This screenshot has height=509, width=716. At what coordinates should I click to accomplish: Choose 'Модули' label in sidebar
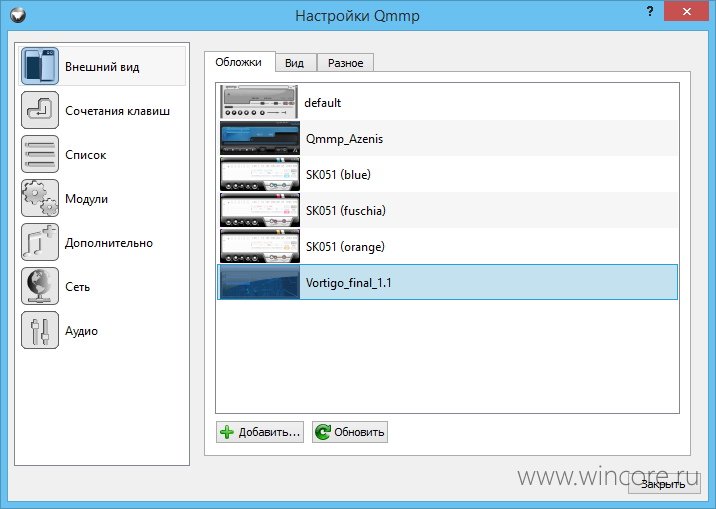[86, 199]
